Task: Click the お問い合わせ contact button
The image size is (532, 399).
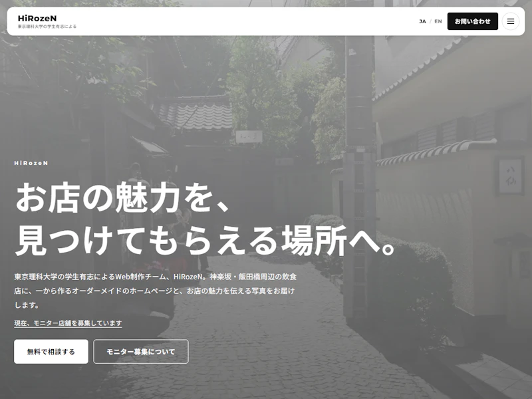Action: (472, 21)
